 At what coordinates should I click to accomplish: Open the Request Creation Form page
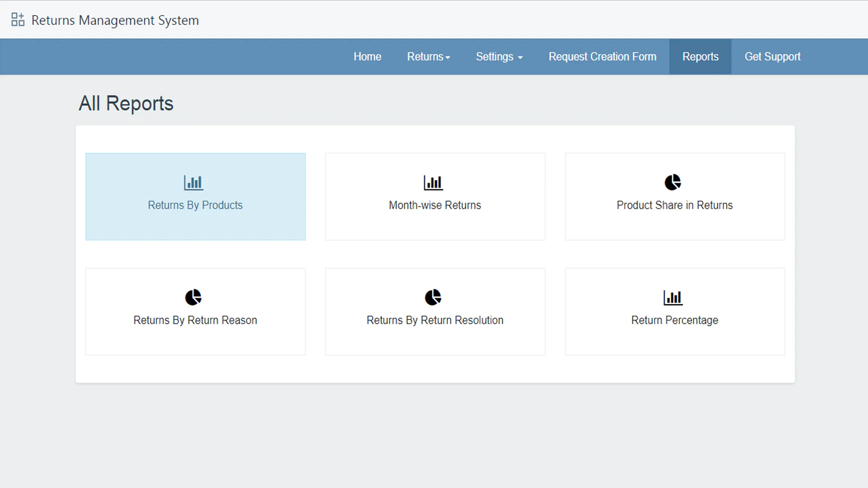602,57
